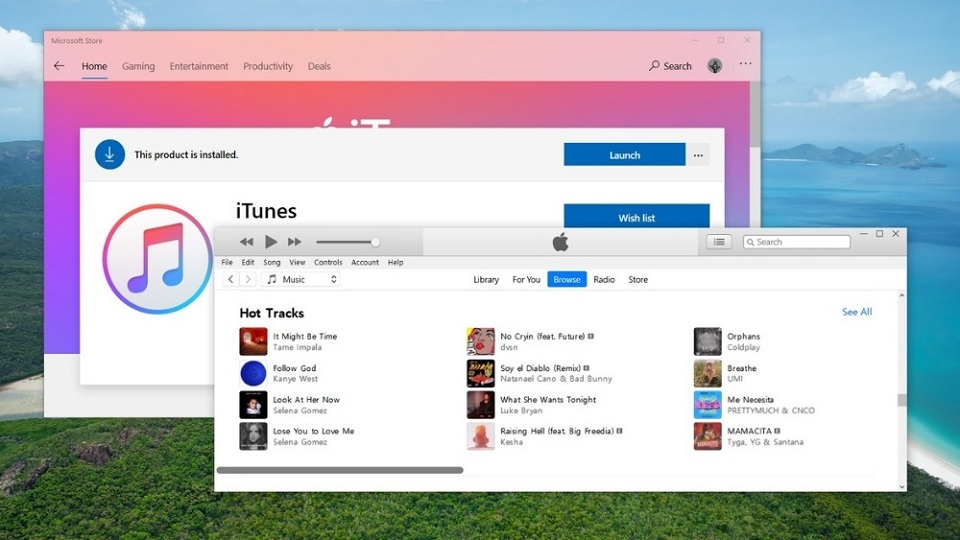The width and height of the screenshot is (960, 540).
Task: Open the Productivity tab in Microsoft Store
Action: [x=268, y=66]
